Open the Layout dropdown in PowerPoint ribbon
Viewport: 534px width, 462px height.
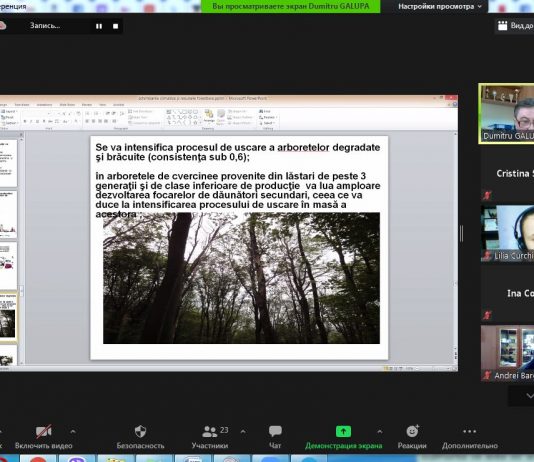[x=9, y=111]
